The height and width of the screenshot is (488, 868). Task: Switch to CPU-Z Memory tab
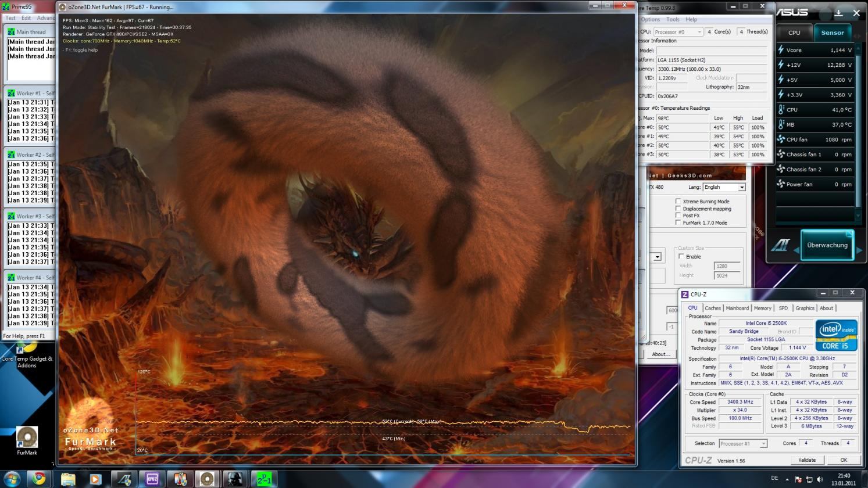point(763,308)
